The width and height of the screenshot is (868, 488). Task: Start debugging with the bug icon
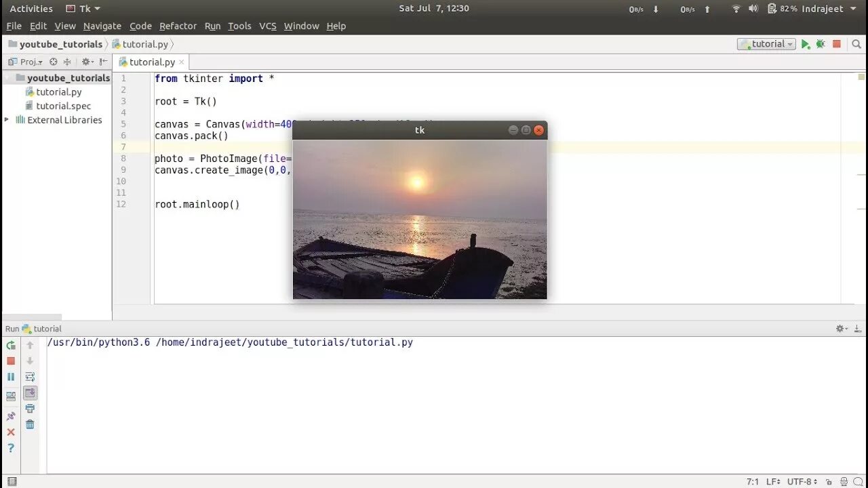[821, 44]
